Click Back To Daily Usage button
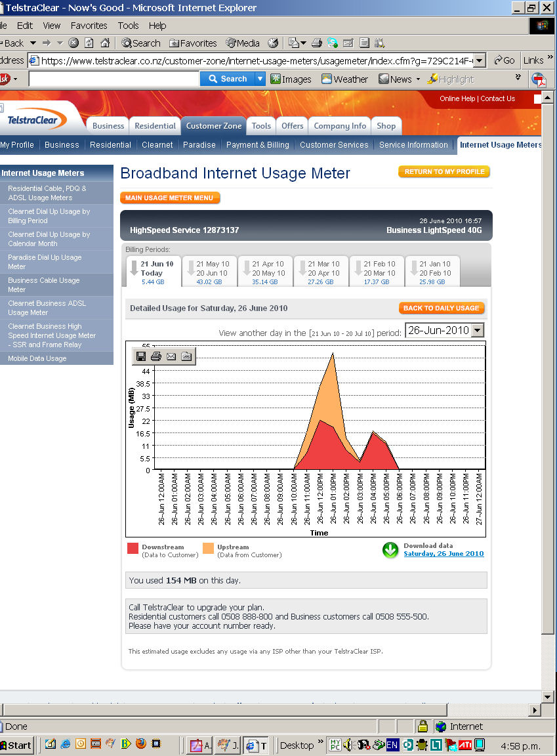The width and height of the screenshot is (557, 756). tap(442, 308)
